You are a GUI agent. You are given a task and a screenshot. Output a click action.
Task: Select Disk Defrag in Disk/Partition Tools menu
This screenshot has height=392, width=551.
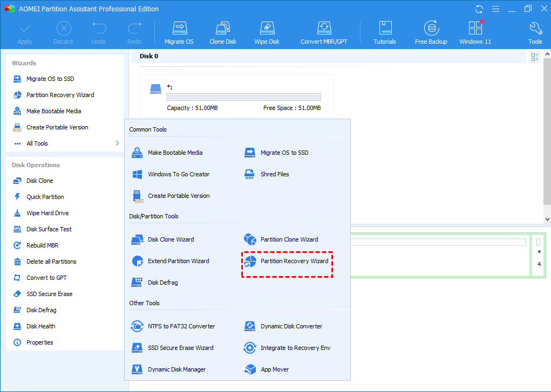pos(155,283)
